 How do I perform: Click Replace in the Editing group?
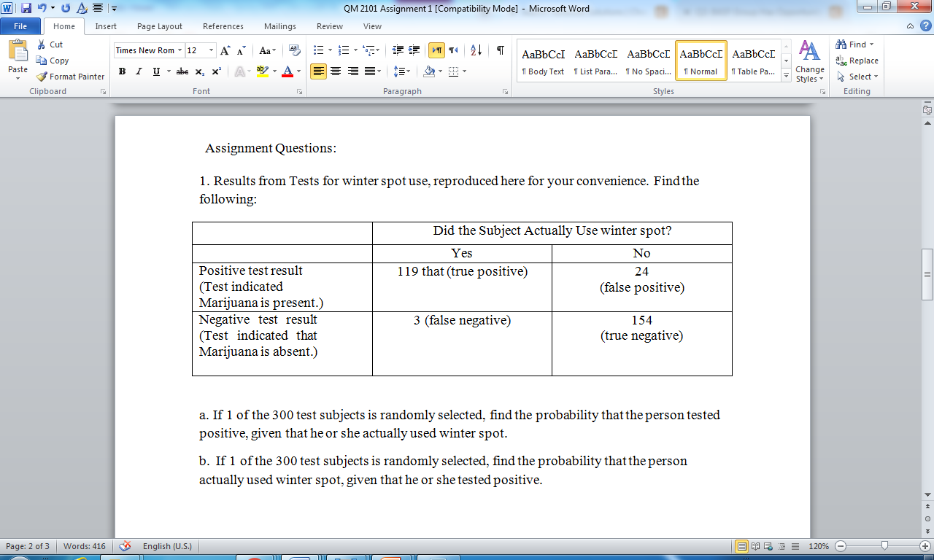[x=857, y=61]
